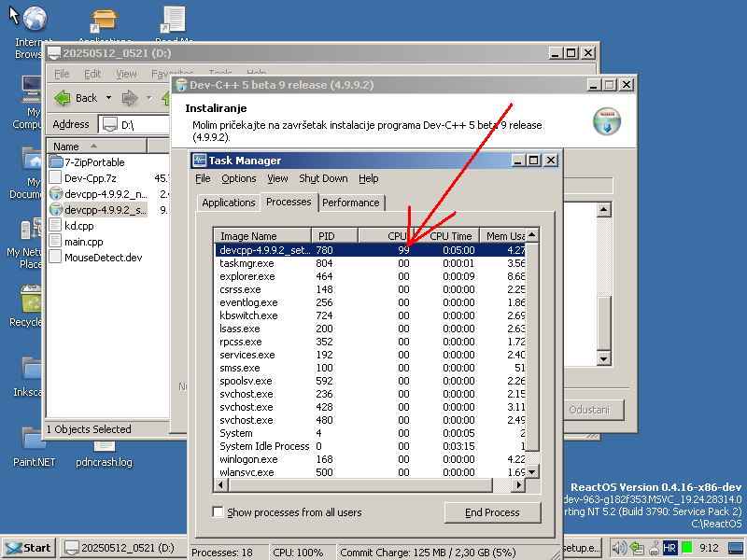Click installer log scroll down arrow
The image size is (747, 560).
(604, 358)
